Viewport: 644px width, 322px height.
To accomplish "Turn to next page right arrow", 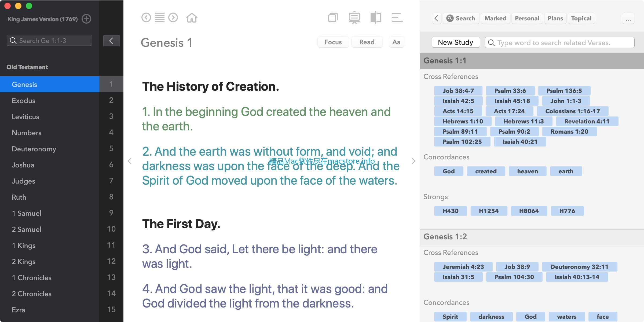I will 413,161.
